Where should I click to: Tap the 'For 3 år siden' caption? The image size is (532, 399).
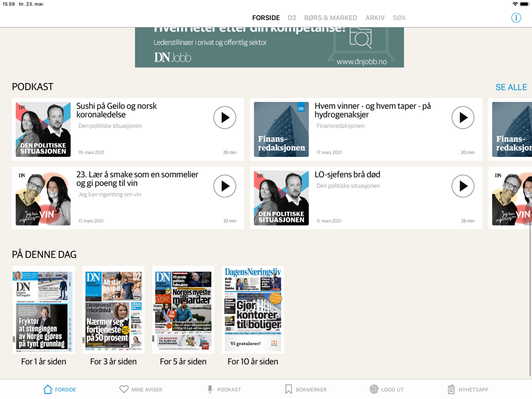click(x=113, y=362)
